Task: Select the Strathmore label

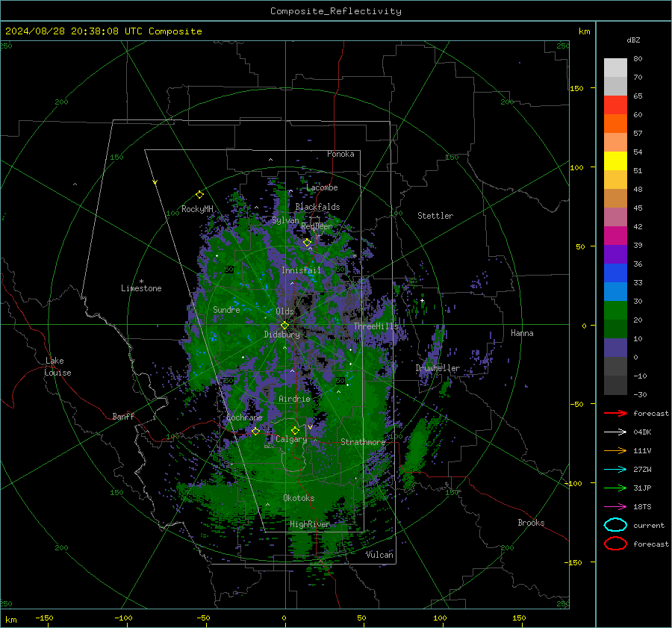Action: (363, 442)
